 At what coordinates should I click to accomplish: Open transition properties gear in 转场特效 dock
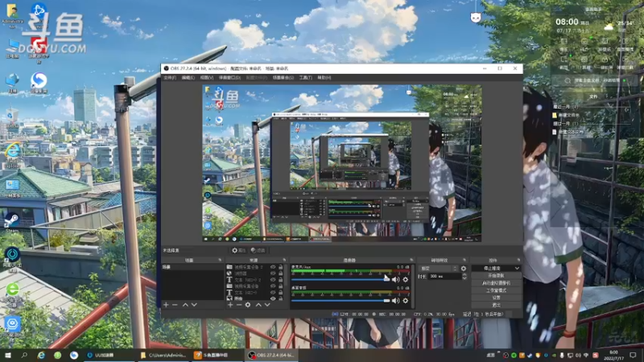464,269
